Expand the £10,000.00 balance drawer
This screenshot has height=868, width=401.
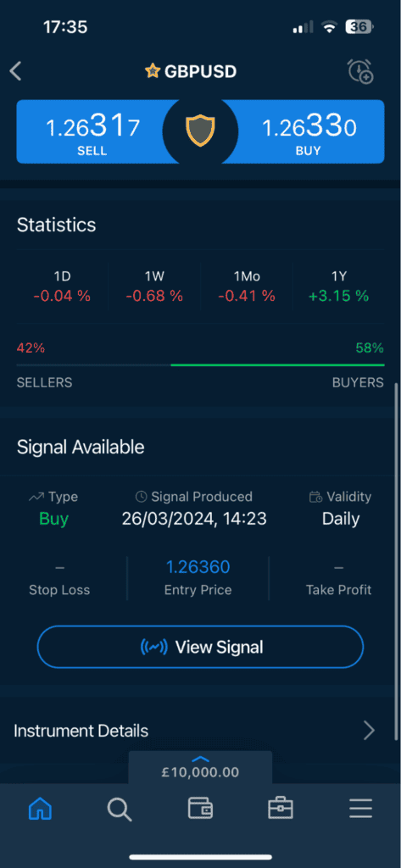(200, 767)
